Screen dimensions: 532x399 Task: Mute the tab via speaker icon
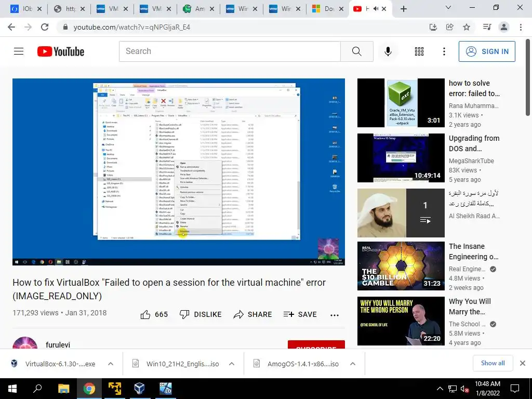376,9
